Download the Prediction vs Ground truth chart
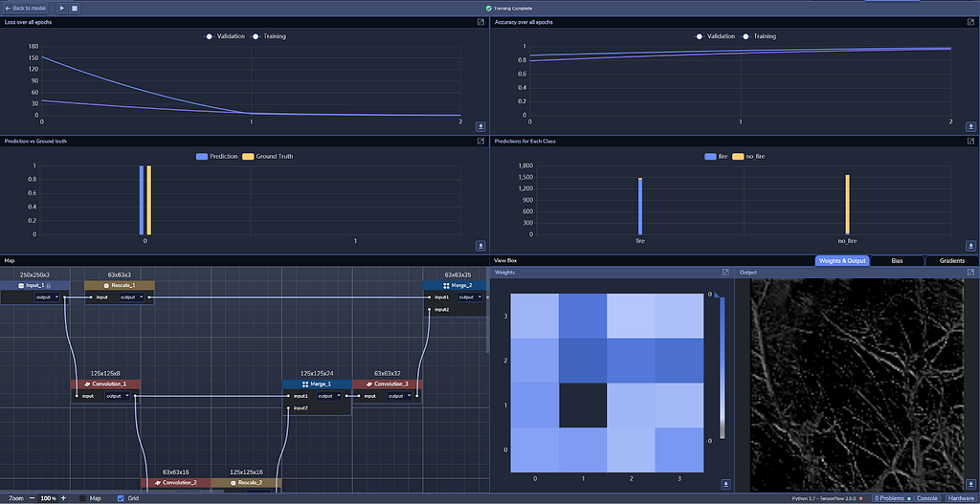Viewport: 980px width, 504px height. 480,246
